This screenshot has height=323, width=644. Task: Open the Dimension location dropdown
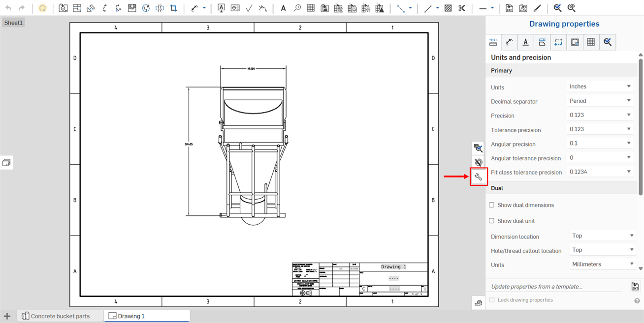603,235
